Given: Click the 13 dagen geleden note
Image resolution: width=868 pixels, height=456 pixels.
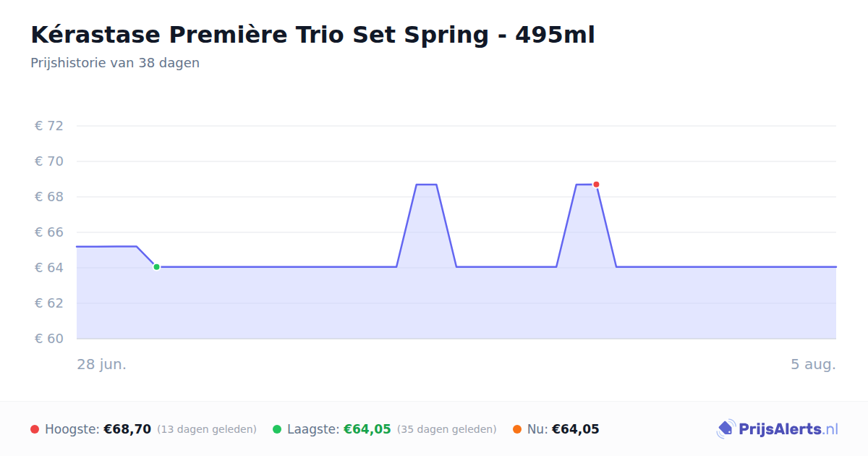Looking at the screenshot, I should pos(207,429).
